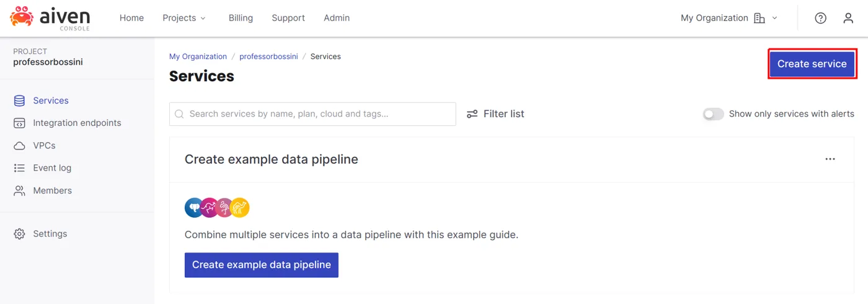Image resolution: width=868 pixels, height=304 pixels.
Task: Expand the Projects dropdown
Action: (x=184, y=18)
